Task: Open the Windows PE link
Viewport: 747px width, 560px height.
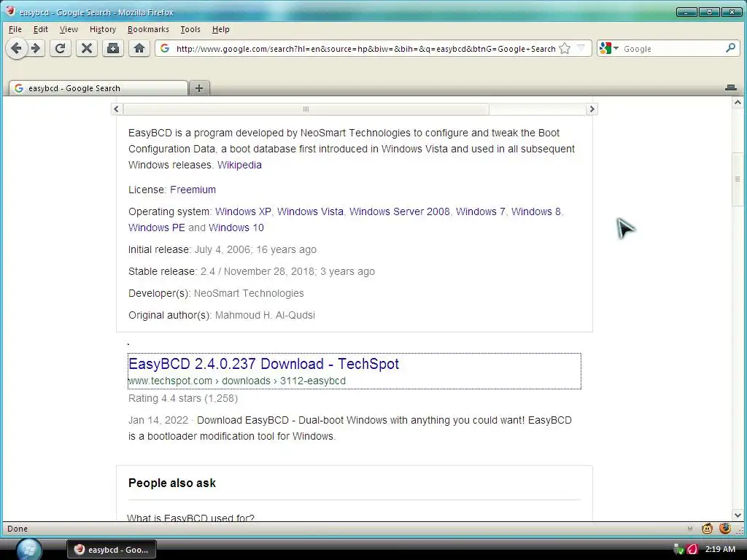Action: pyautogui.click(x=156, y=227)
